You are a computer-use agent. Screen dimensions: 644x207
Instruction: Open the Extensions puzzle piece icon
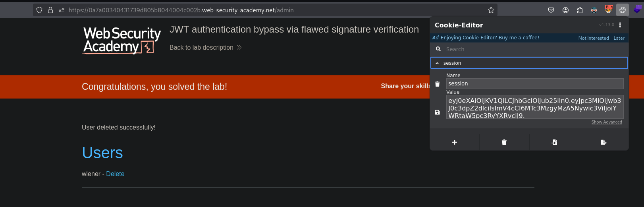pyautogui.click(x=580, y=10)
